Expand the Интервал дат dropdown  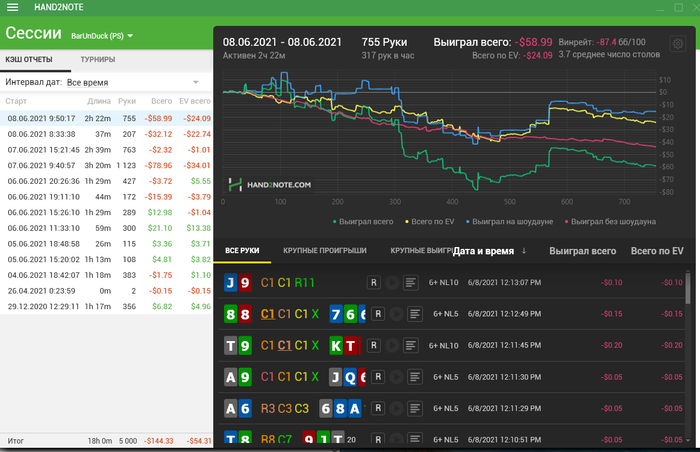[x=133, y=82]
